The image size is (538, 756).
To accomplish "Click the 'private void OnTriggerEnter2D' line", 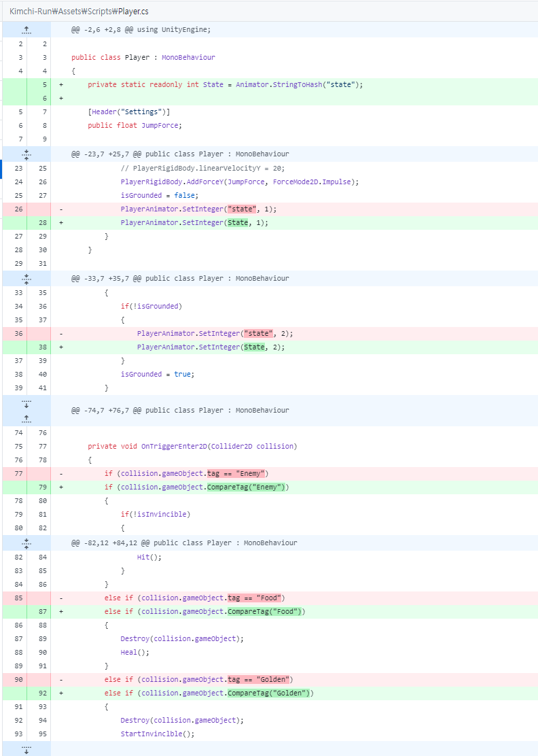I will click(192, 447).
